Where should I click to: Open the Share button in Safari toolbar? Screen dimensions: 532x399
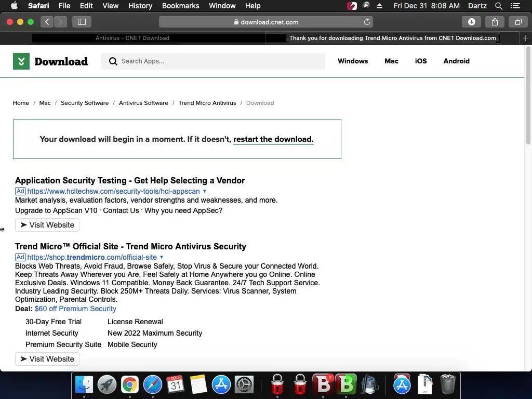click(x=495, y=22)
